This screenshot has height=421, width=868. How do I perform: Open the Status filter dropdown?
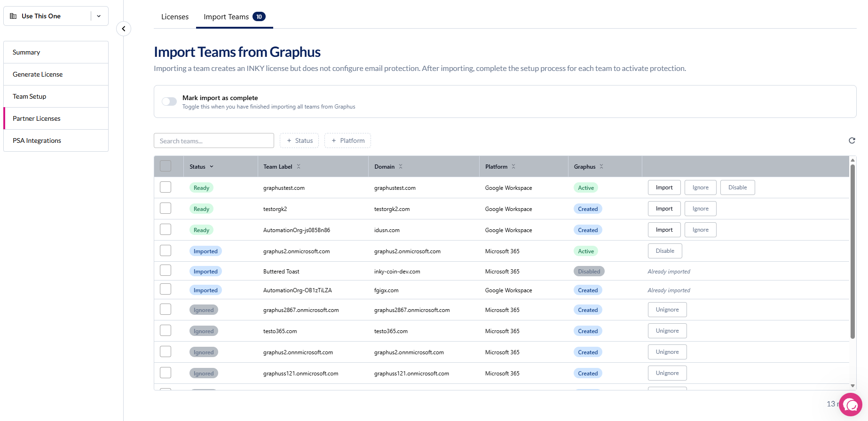tap(299, 140)
